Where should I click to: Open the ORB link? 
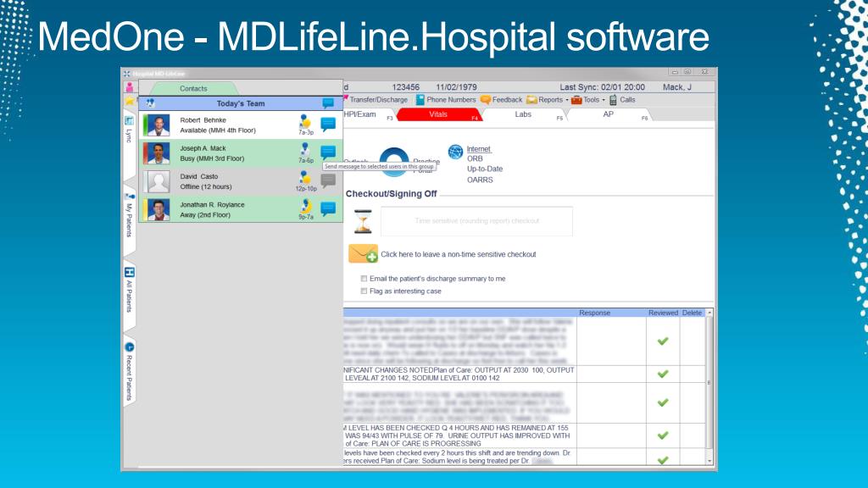pyautogui.click(x=475, y=158)
